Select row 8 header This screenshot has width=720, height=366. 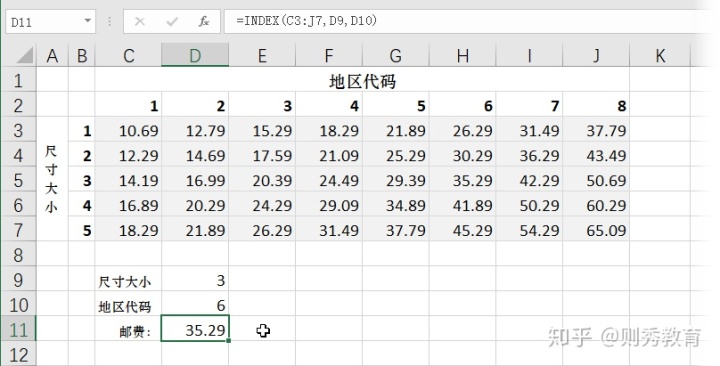[19, 254]
